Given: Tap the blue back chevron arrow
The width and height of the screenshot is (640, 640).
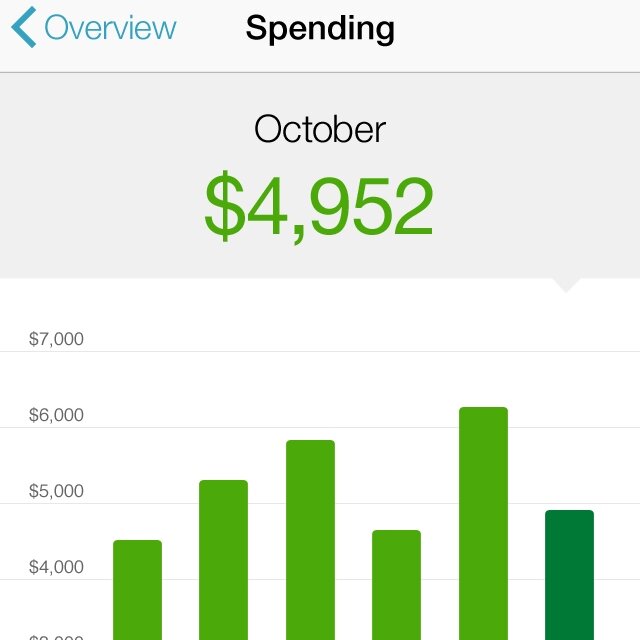Looking at the screenshot, I should pyautogui.click(x=24, y=27).
